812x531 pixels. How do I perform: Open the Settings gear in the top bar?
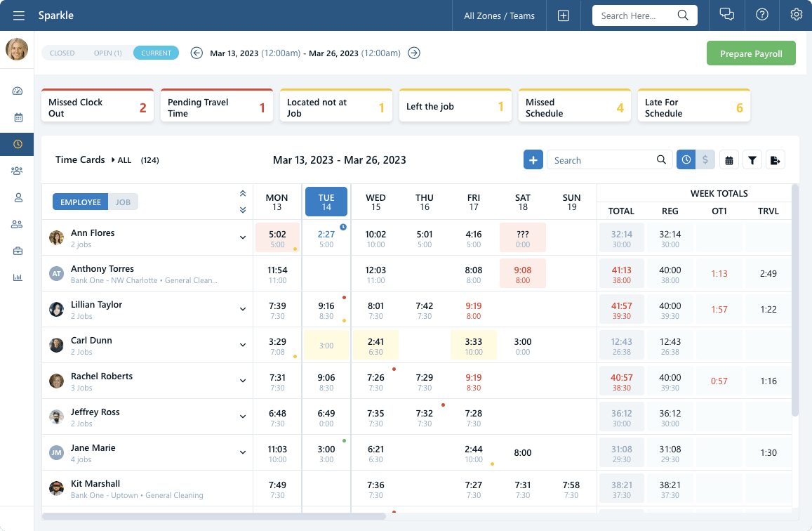click(796, 15)
